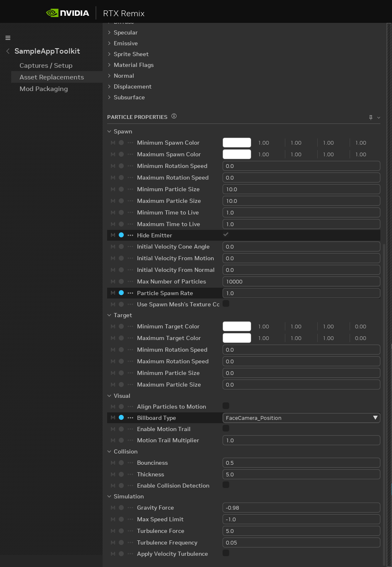Image resolution: width=392 pixels, height=567 pixels.
Task: Open the Captures / Setup tab
Action: (x=46, y=66)
